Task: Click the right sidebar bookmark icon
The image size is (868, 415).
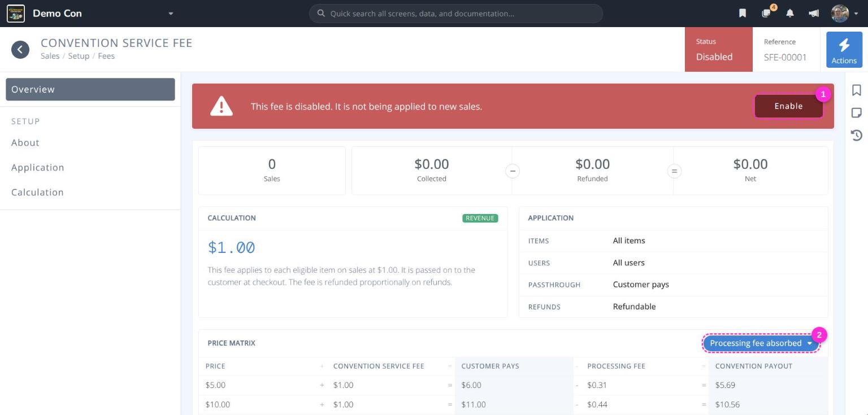Action: coord(857,90)
